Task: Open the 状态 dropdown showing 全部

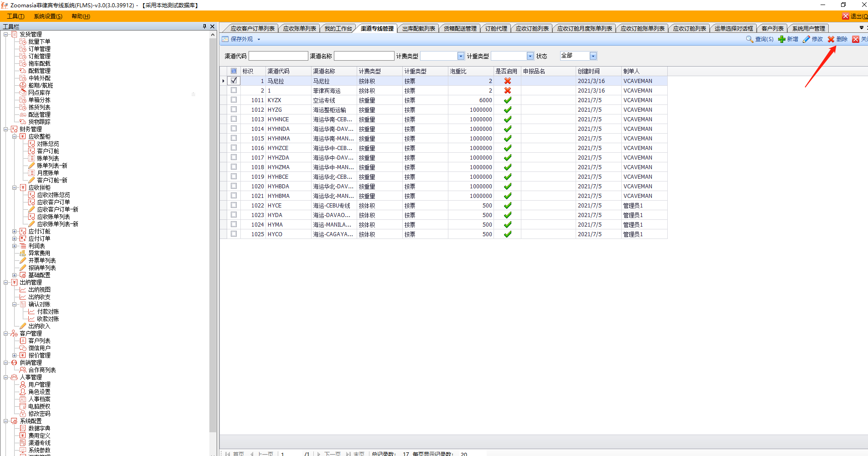Action: point(593,56)
